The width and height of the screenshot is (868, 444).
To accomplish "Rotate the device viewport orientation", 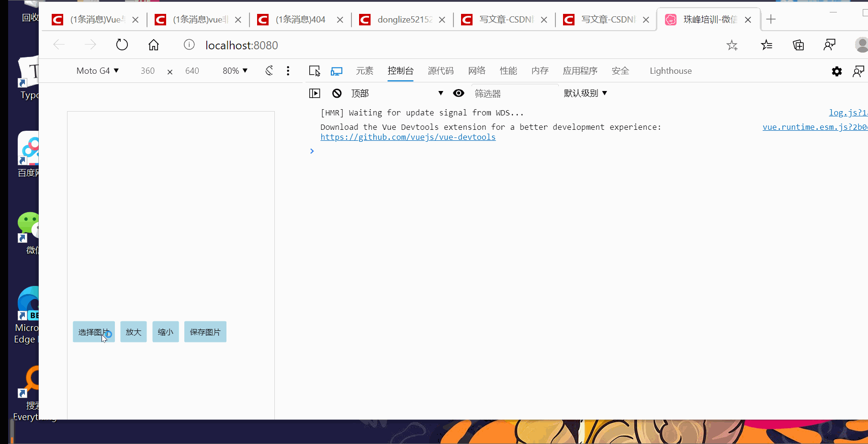I will tap(269, 70).
